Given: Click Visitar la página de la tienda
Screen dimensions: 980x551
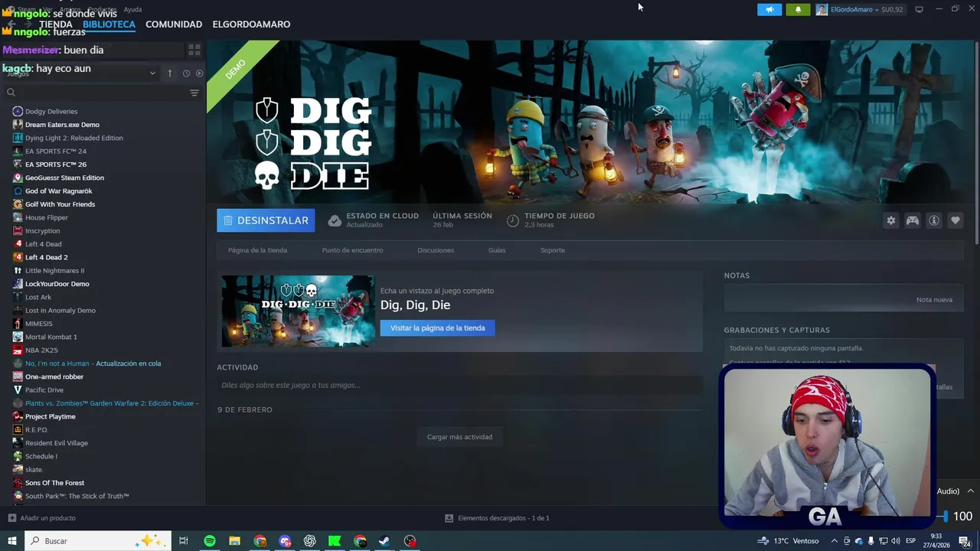Looking at the screenshot, I should coord(437,328).
